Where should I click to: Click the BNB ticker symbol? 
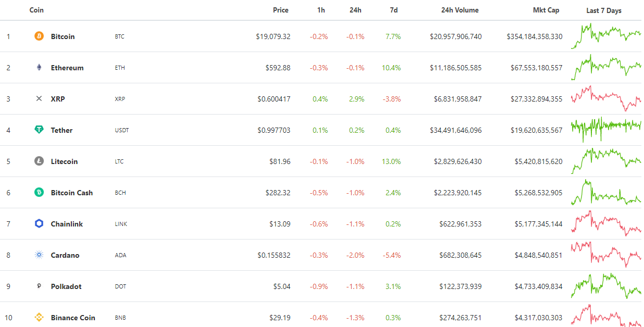coord(120,318)
